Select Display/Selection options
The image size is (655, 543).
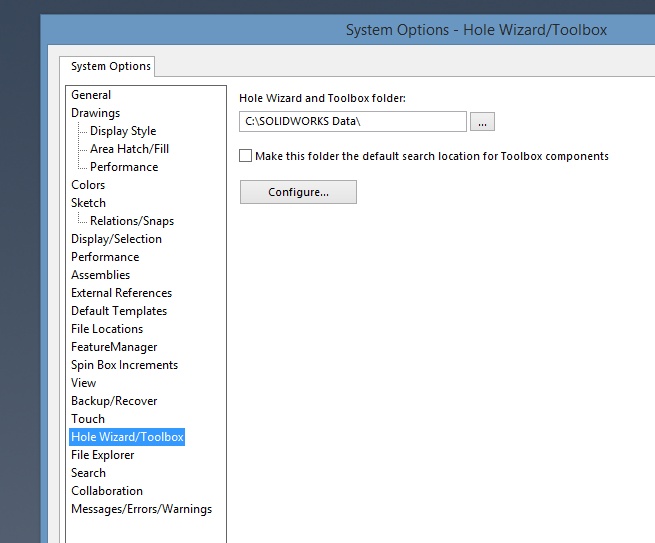click(x=117, y=239)
